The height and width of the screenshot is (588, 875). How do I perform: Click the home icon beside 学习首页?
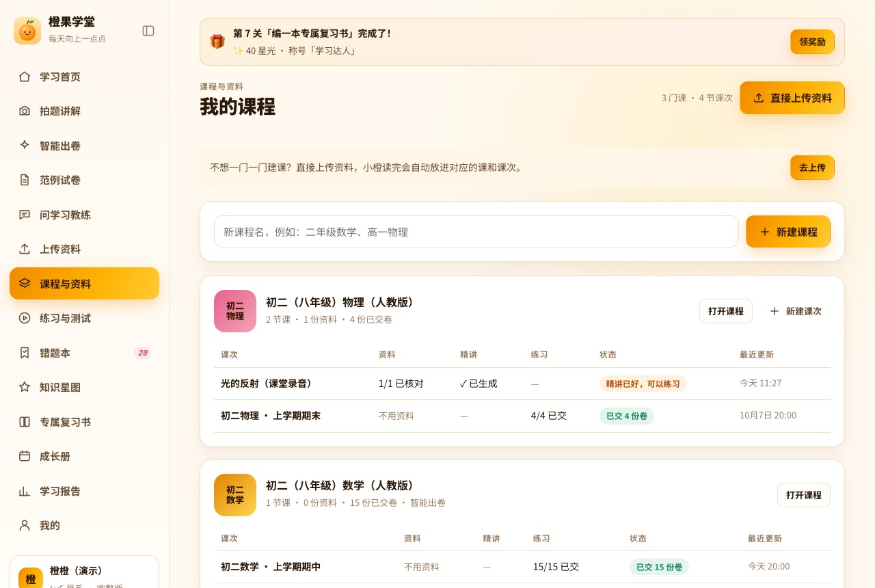point(25,77)
